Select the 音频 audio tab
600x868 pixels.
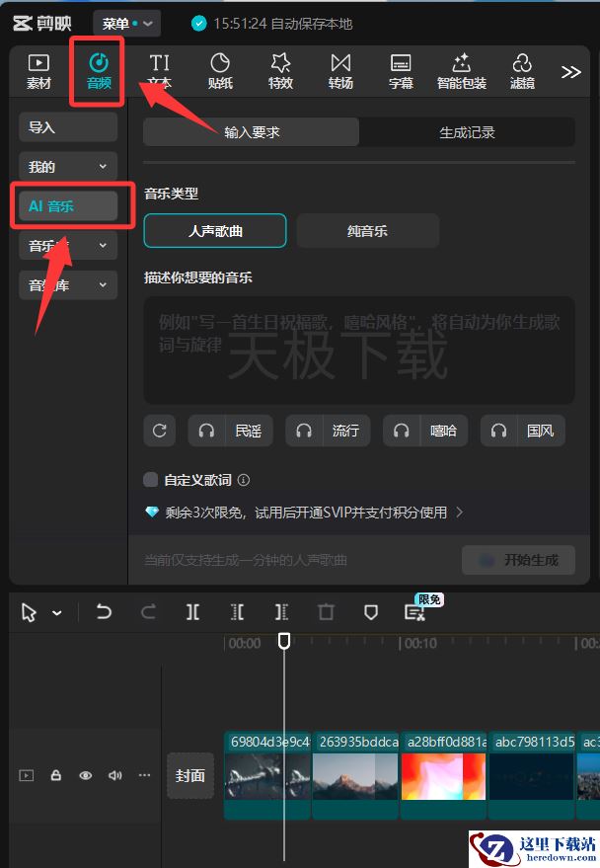click(99, 72)
